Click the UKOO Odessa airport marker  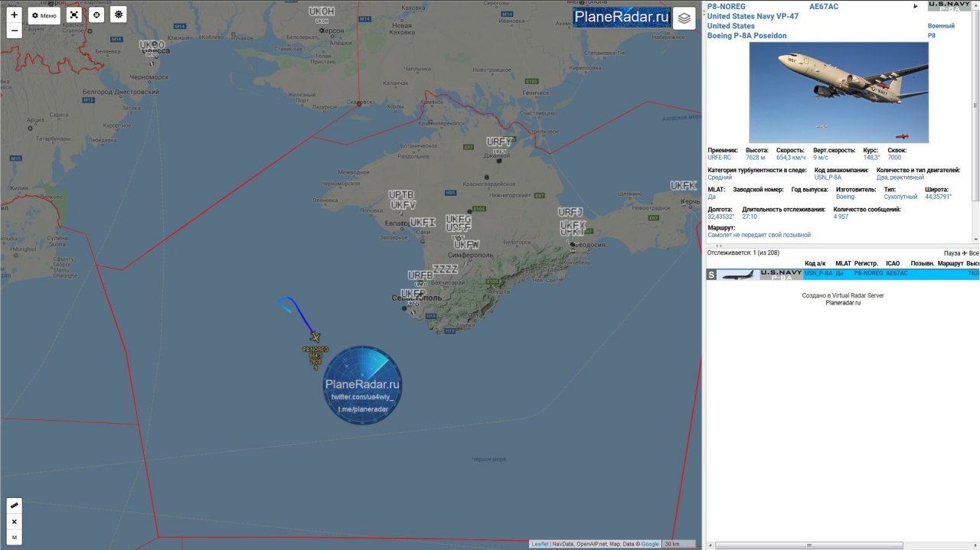[152, 46]
